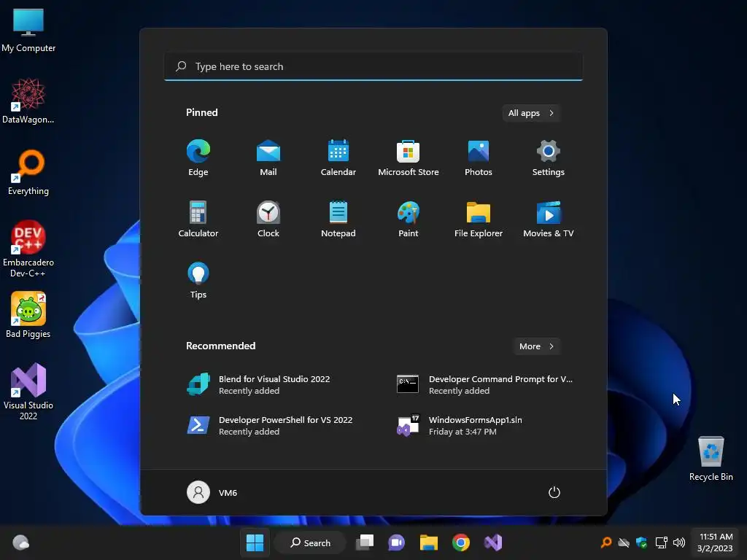Click the Type here to search field
This screenshot has width=747, height=560.
coord(373,66)
